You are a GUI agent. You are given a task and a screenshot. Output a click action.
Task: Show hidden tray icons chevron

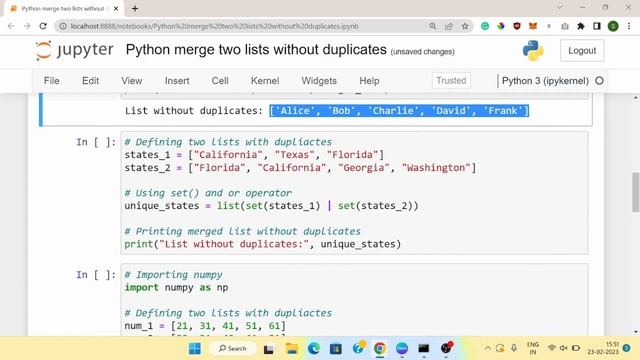tap(487, 348)
